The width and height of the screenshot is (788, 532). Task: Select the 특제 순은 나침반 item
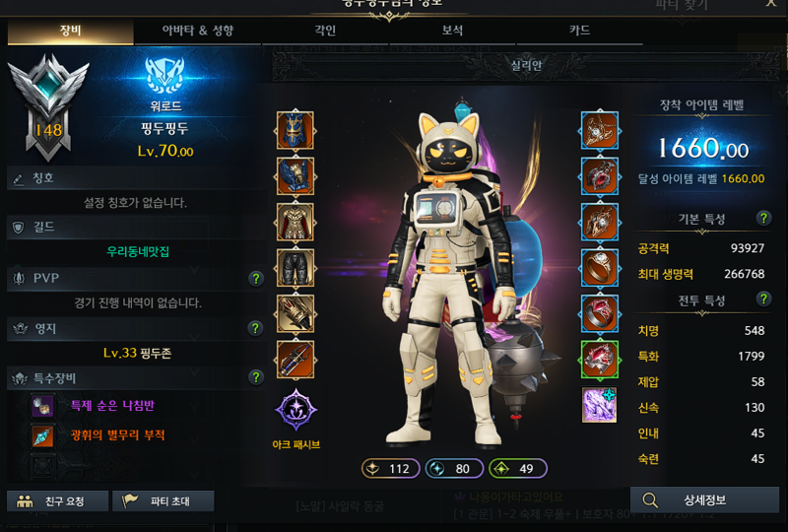(x=112, y=406)
